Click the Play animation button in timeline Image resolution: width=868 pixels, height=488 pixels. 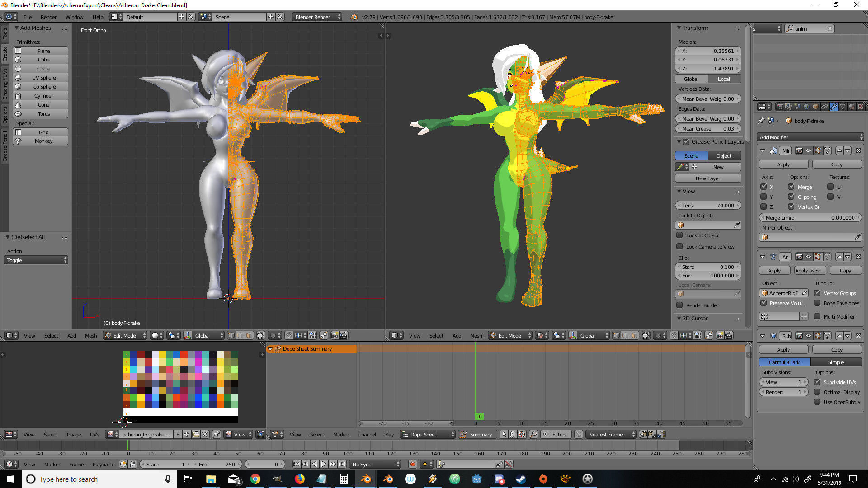pyautogui.click(x=324, y=464)
